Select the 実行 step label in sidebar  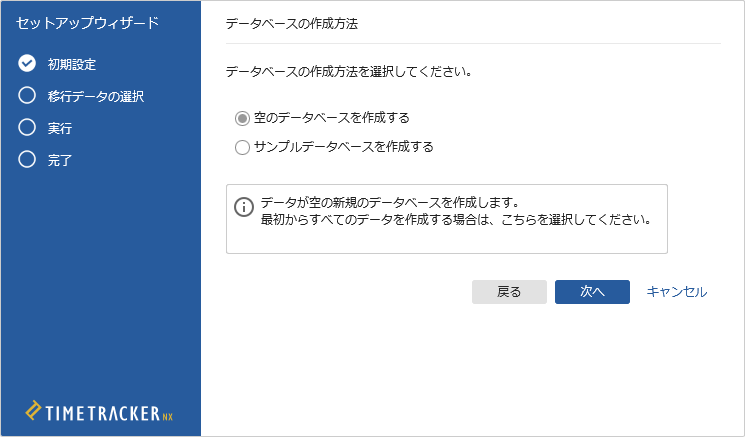point(60,128)
